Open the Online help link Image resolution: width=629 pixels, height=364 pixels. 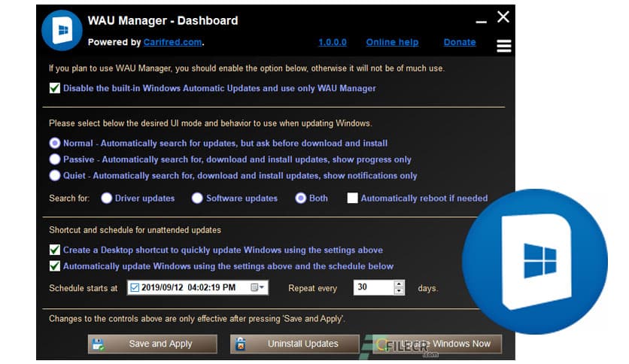pyautogui.click(x=392, y=43)
